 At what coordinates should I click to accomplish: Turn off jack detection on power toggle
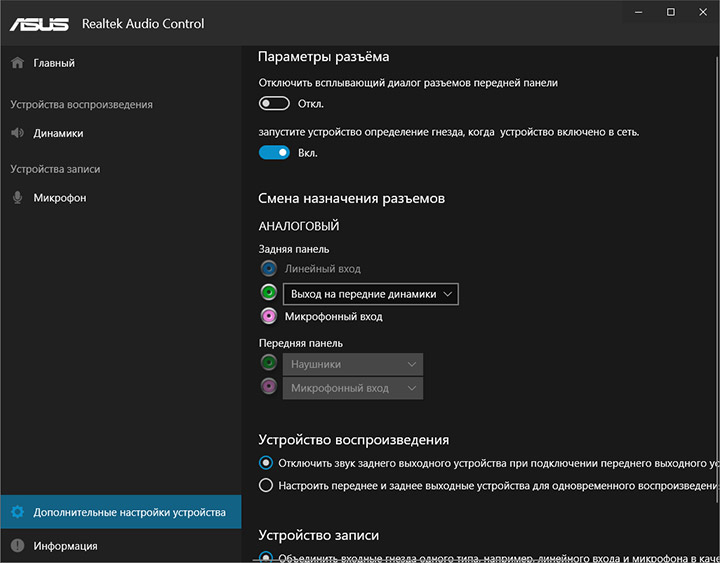point(274,153)
